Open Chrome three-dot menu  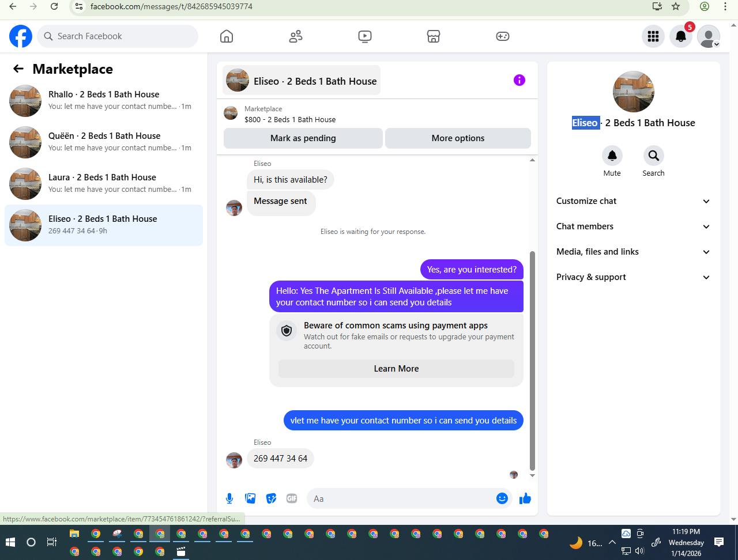726,6
